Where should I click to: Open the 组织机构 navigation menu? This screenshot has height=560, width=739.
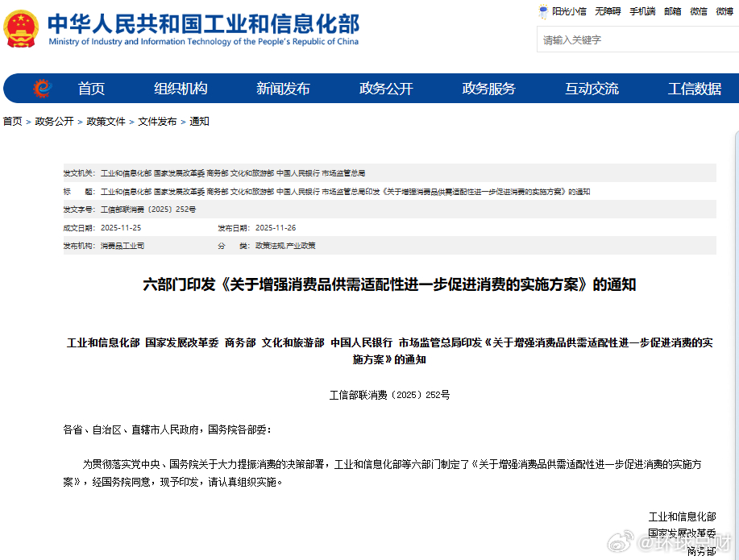(181, 89)
